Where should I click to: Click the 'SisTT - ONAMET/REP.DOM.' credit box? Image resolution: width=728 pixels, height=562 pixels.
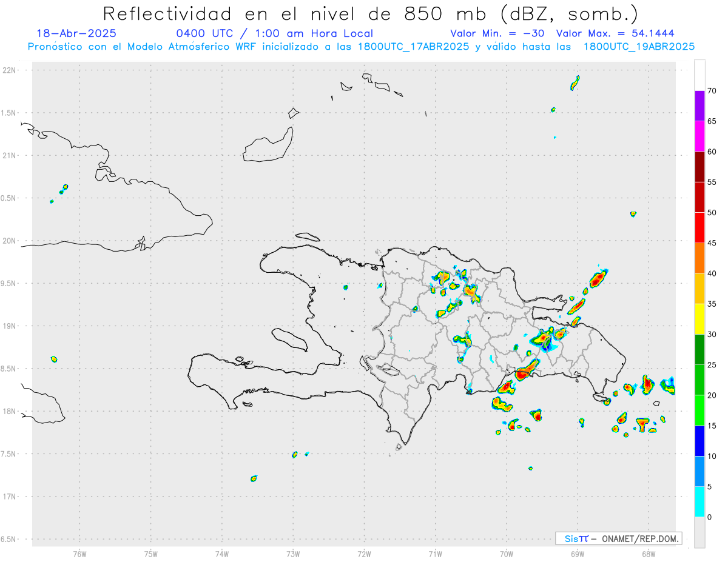click(x=618, y=538)
